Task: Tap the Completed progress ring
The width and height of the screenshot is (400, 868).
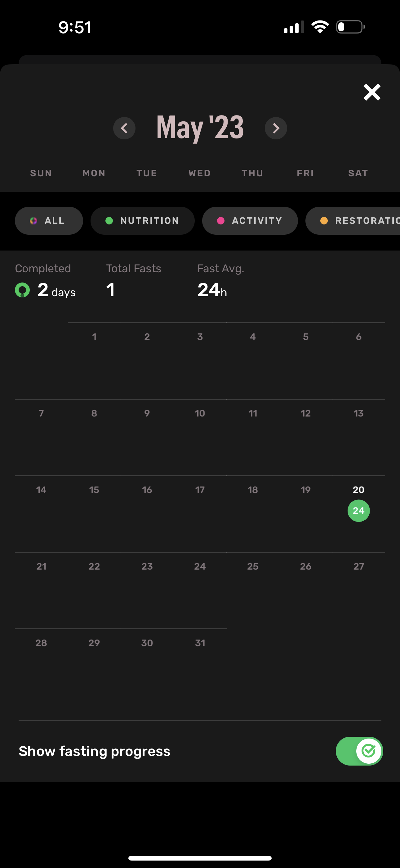Action: (x=22, y=289)
